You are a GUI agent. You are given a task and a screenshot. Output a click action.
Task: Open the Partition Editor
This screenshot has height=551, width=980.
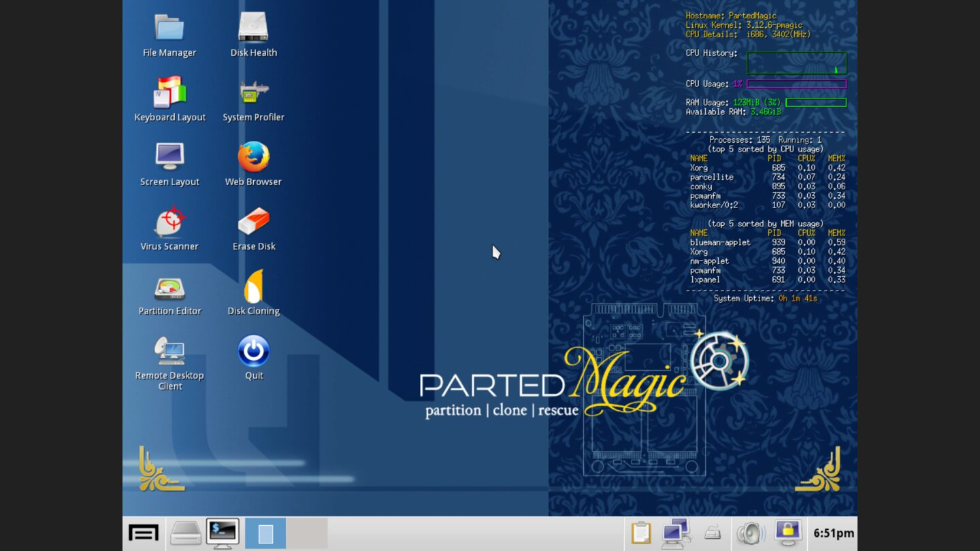coord(169,288)
